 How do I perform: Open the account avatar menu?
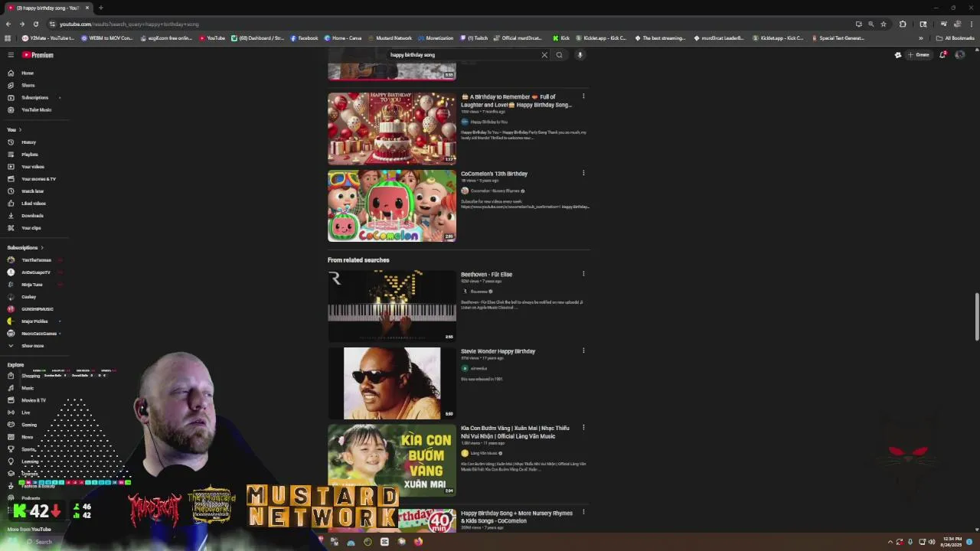[959, 55]
